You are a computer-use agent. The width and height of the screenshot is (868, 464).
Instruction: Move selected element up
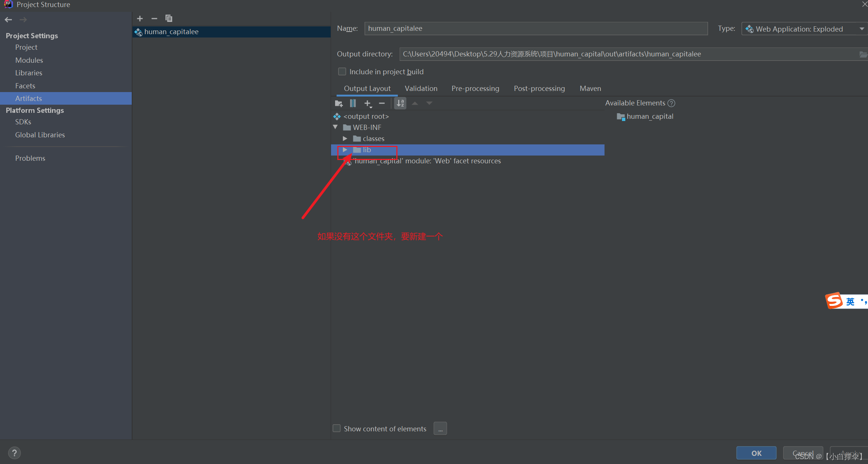point(415,103)
